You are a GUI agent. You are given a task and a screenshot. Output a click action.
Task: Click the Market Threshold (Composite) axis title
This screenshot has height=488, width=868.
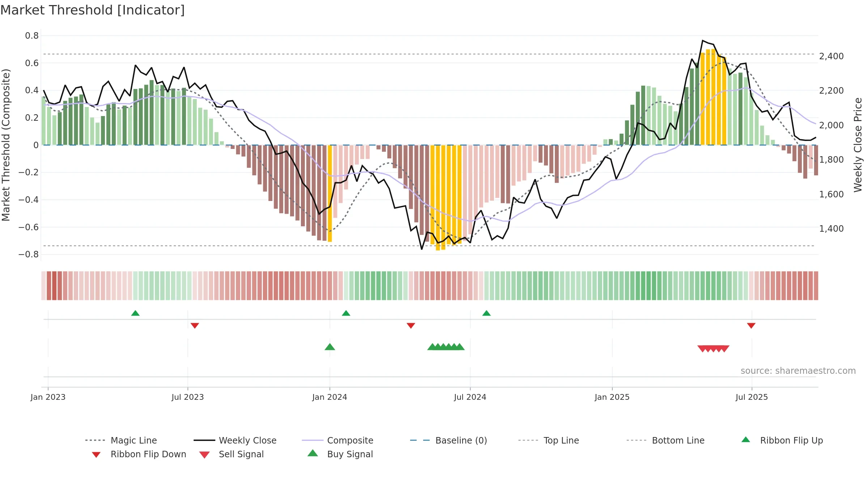pos(6,145)
